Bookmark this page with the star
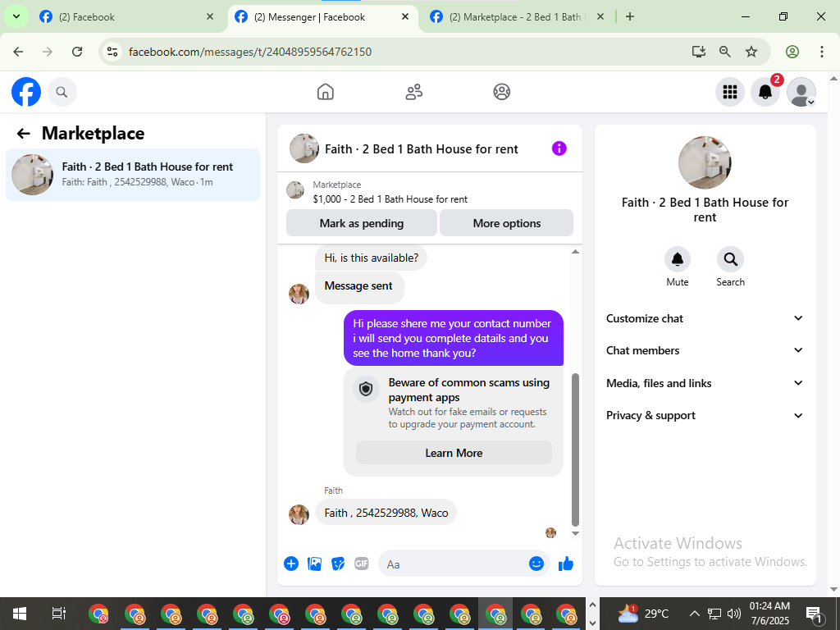This screenshot has width=840, height=630. pyautogui.click(x=751, y=52)
